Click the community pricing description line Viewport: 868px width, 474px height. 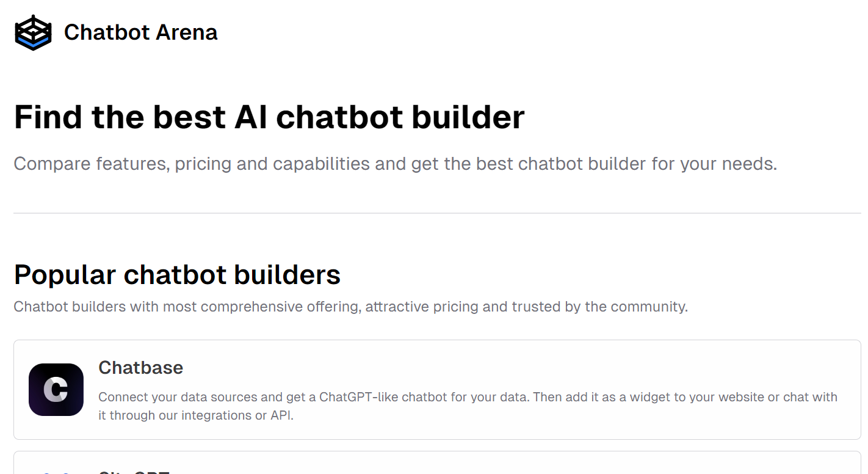pyautogui.click(x=351, y=306)
